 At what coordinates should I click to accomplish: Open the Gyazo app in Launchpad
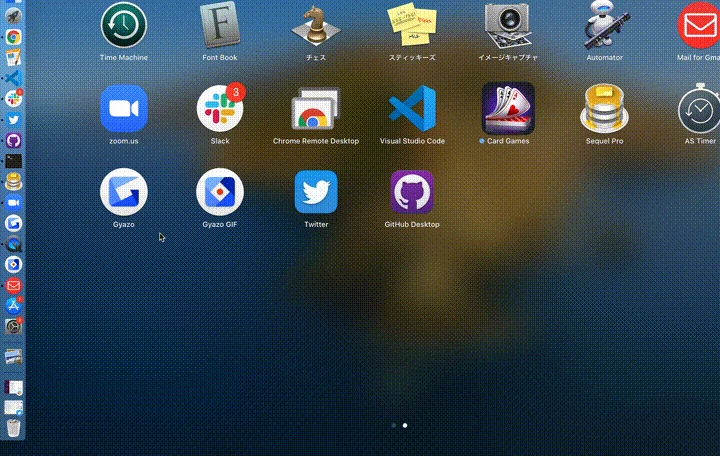124,192
